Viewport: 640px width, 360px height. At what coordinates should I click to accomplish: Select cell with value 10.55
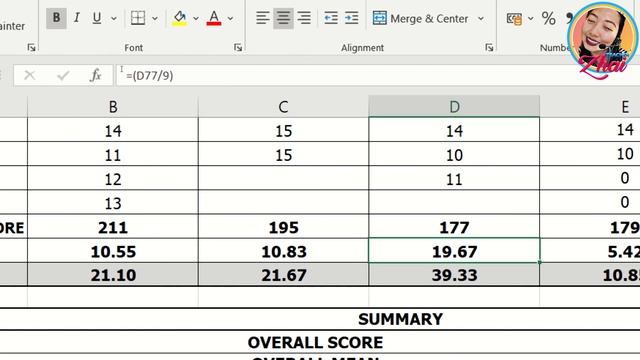point(113,251)
